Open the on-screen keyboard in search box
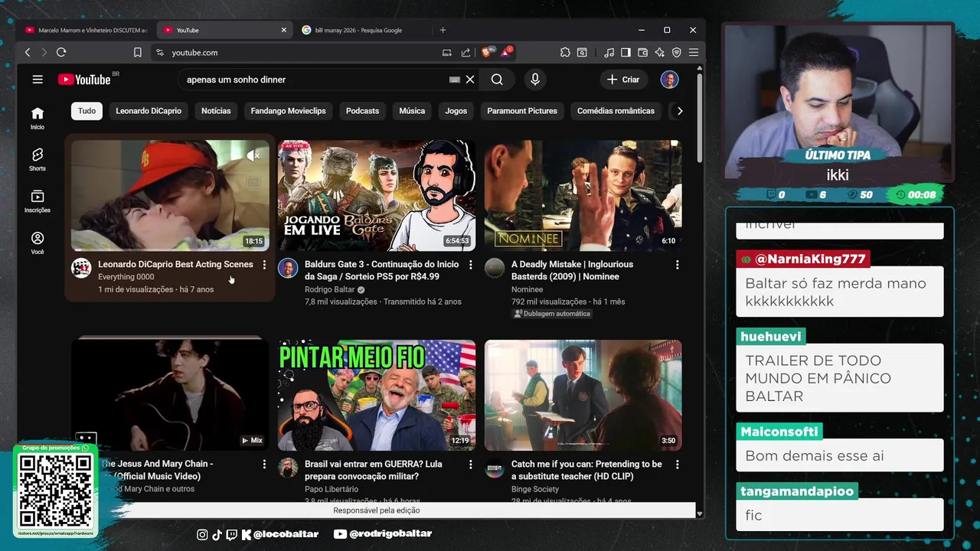 (454, 80)
